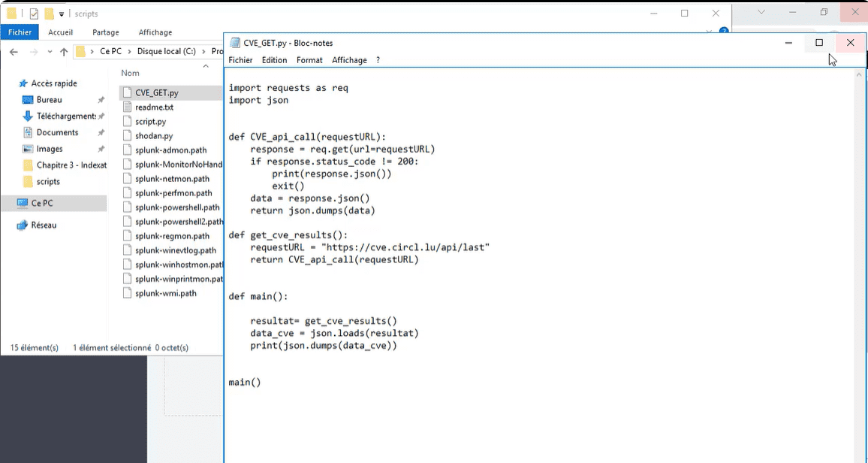
Task: Open Chapitre 3 - Indexation folder shortcut
Action: [x=71, y=165]
